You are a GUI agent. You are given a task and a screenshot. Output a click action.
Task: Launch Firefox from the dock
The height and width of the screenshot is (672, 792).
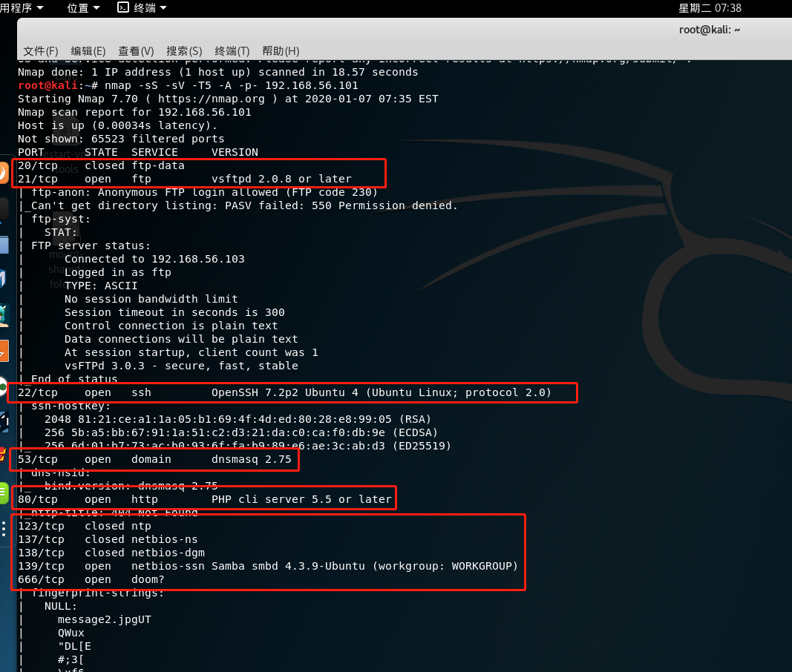tap(2, 173)
